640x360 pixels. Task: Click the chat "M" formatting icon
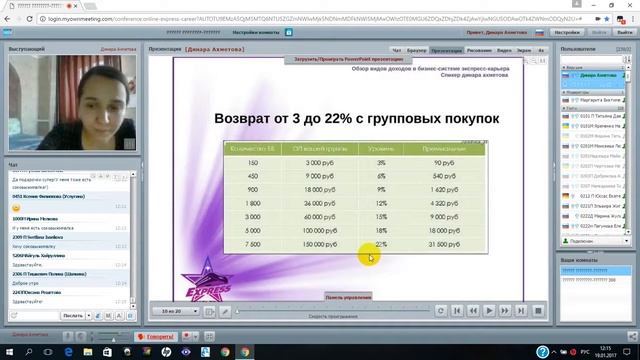coord(108,316)
